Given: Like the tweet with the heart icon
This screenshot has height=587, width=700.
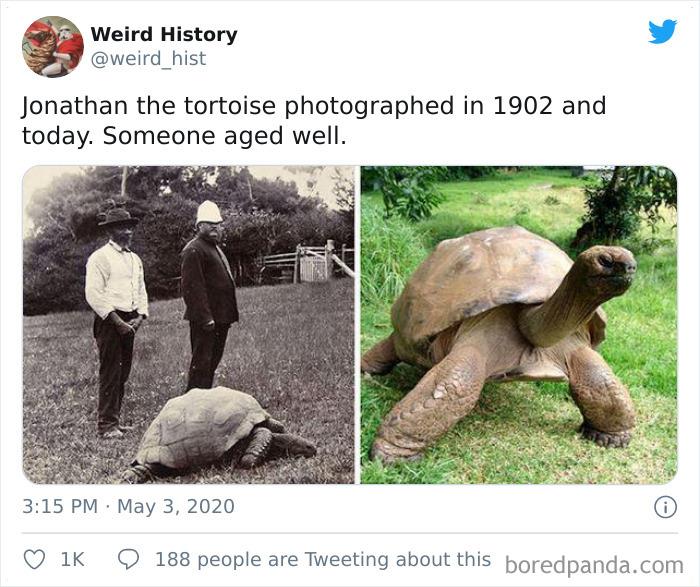Looking at the screenshot, I should (x=34, y=560).
